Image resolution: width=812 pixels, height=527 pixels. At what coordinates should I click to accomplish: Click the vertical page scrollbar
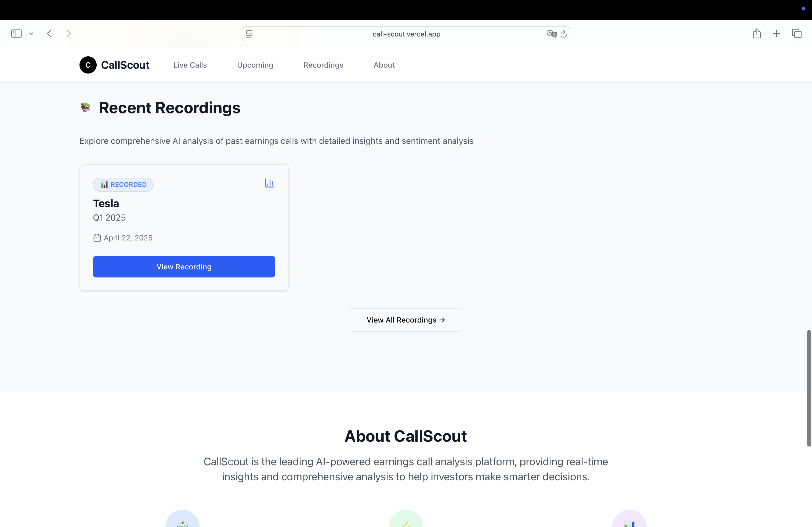click(809, 387)
